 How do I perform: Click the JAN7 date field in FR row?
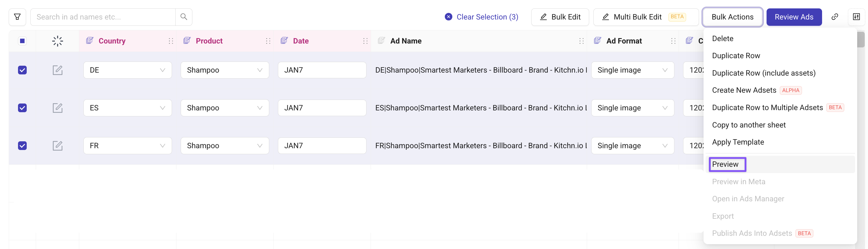coord(322,145)
